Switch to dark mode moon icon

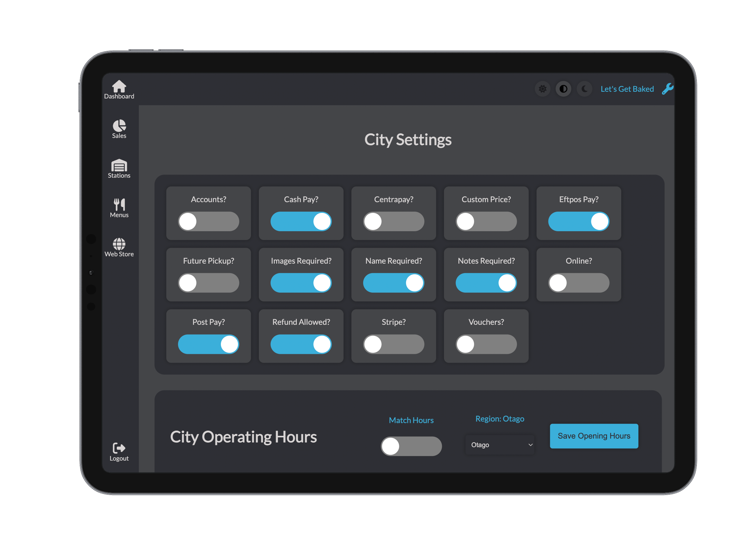click(584, 89)
